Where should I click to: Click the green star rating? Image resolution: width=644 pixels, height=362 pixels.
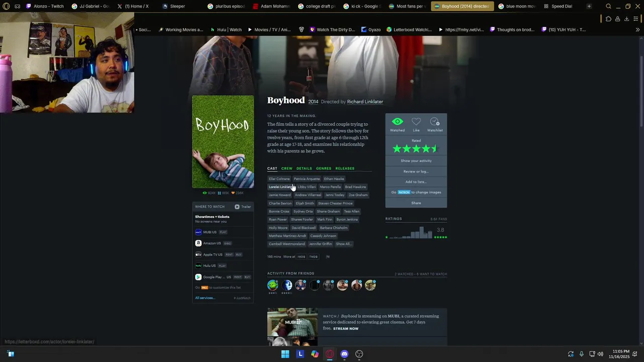coord(416,149)
